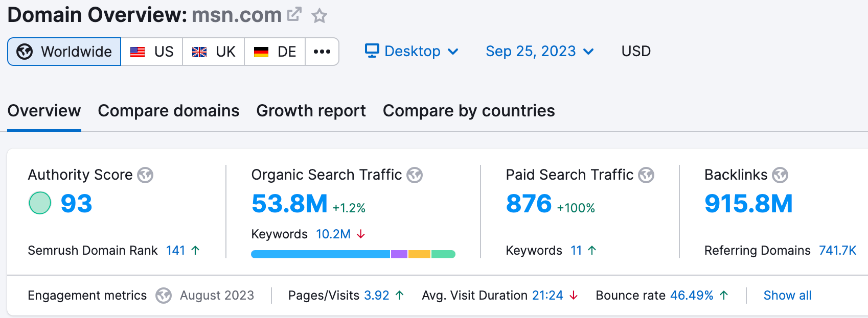Screen dimensions: 868x318
Task: Click the USD currency label
Action: point(636,51)
